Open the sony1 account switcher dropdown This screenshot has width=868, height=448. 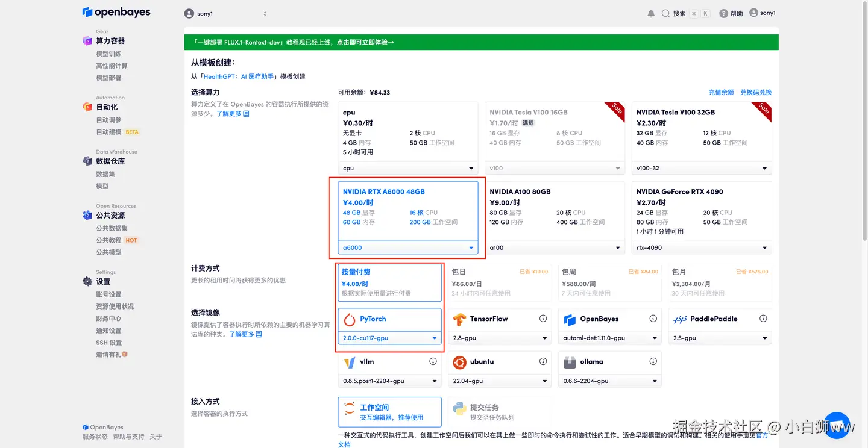(x=226, y=13)
